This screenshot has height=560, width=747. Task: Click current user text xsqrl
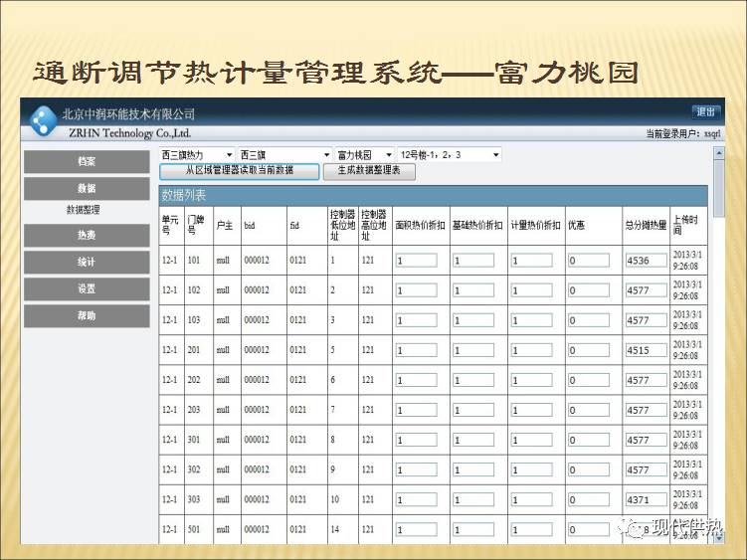coord(712,134)
